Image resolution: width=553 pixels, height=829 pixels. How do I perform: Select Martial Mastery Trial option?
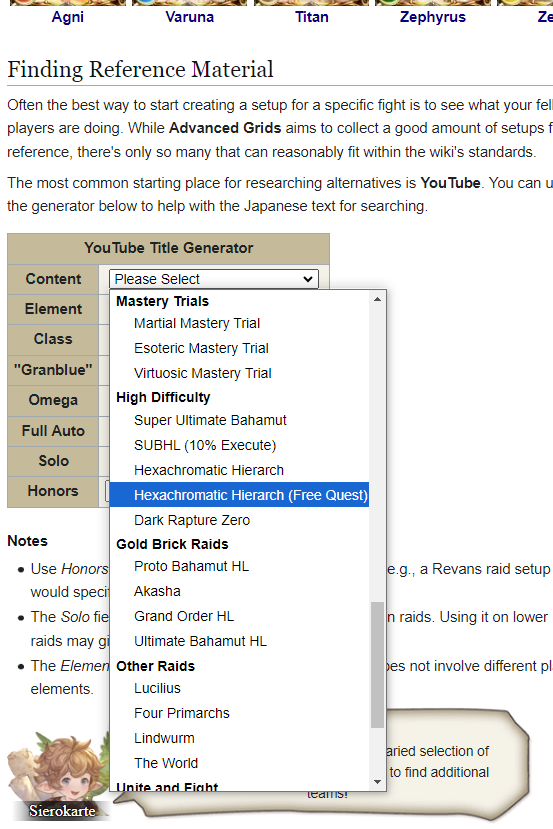pyautogui.click(x=239, y=323)
